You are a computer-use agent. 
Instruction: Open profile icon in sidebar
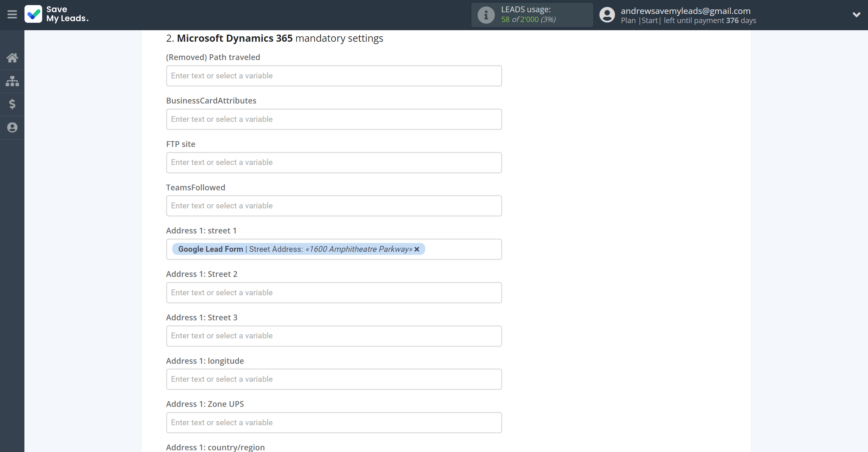click(12, 128)
